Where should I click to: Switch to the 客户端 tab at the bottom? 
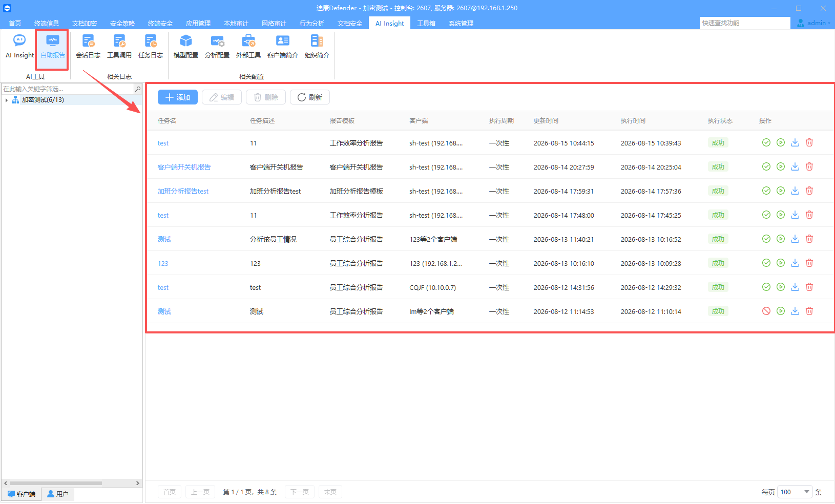(x=22, y=494)
